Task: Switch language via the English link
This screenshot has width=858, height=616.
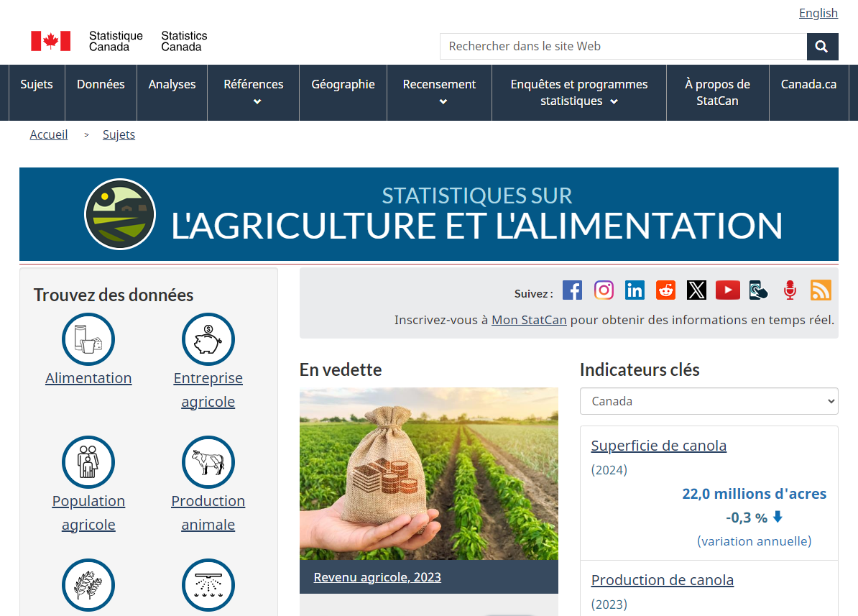Action: tap(818, 13)
